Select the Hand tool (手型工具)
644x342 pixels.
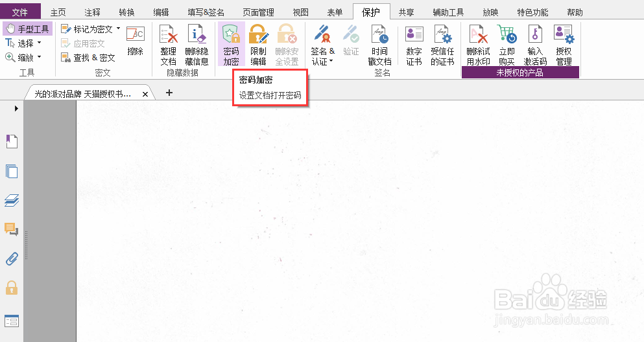click(27, 29)
